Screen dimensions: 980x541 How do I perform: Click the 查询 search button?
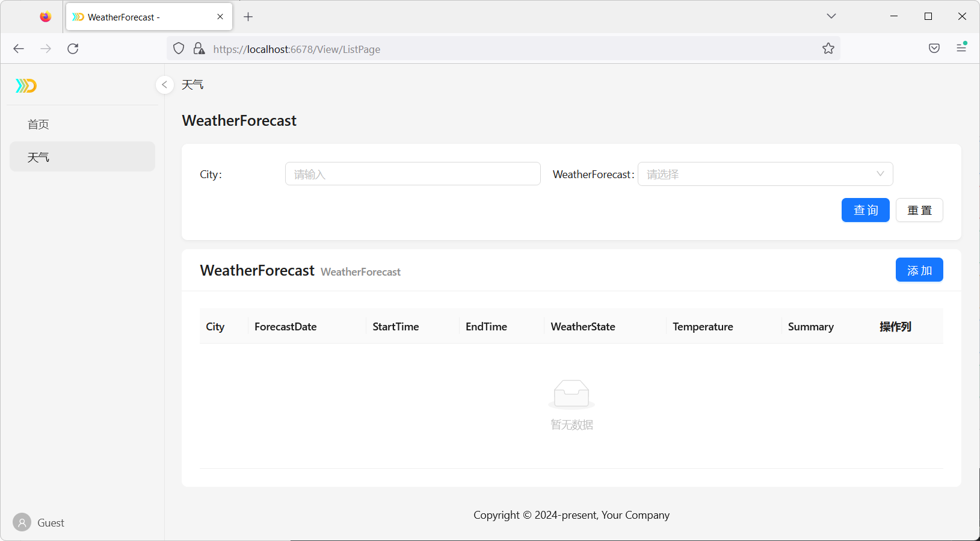(x=866, y=210)
